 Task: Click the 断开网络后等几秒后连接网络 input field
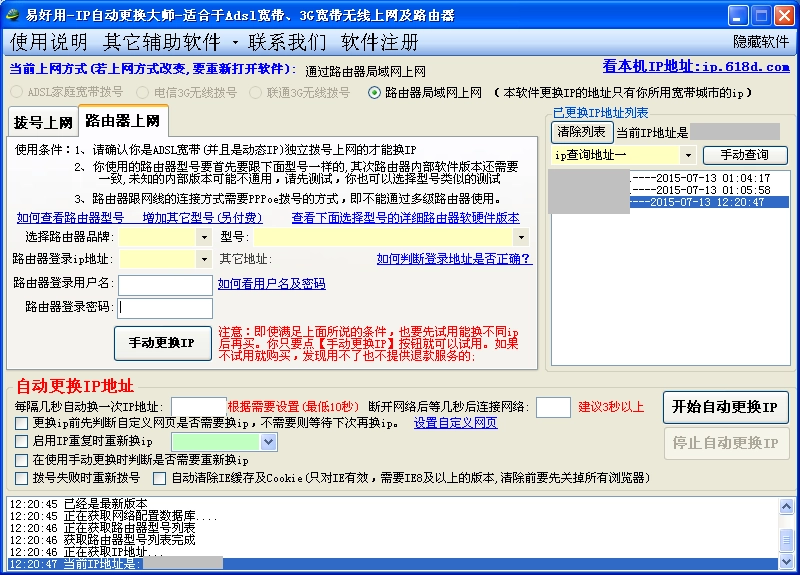tap(553, 407)
